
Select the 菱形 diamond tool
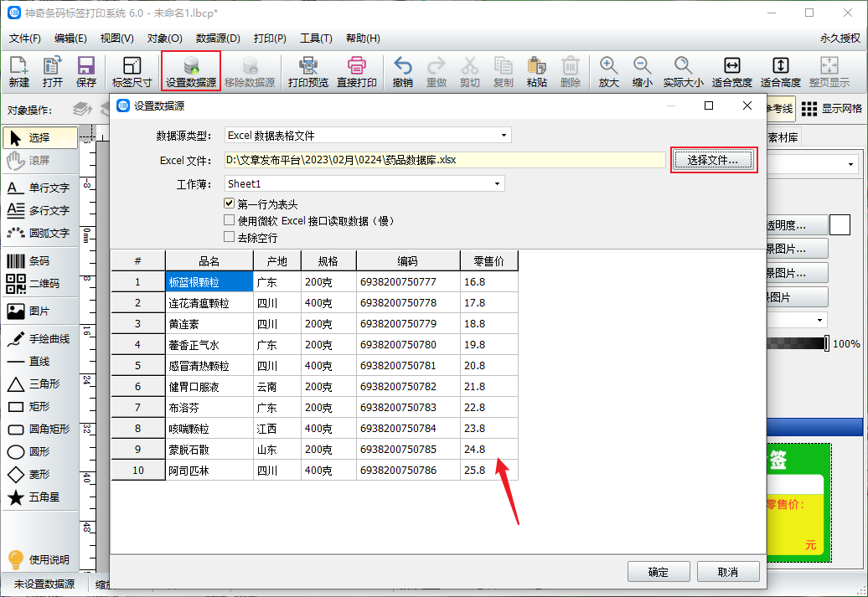coord(40,474)
